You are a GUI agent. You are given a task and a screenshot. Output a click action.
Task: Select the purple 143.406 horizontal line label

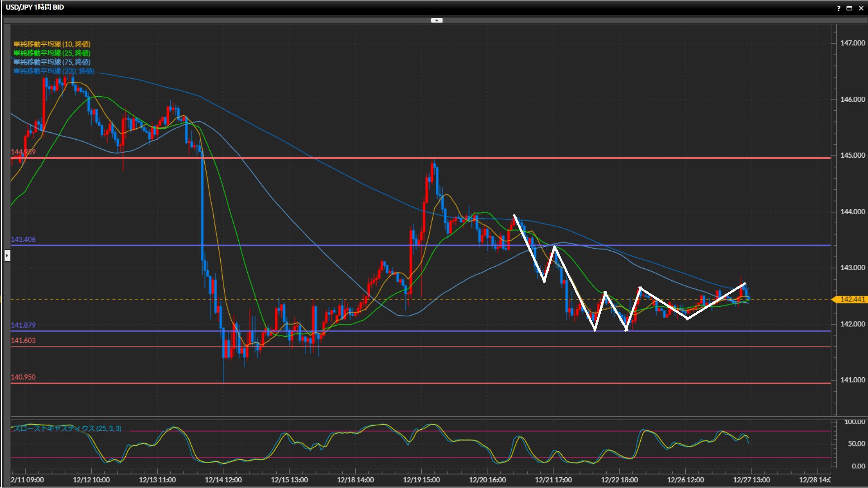(x=23, y=239)
